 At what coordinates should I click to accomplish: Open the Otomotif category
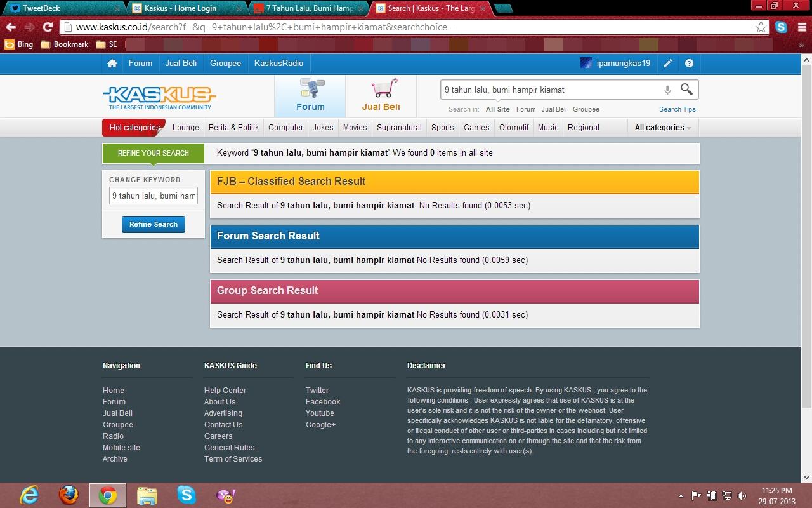514,128
